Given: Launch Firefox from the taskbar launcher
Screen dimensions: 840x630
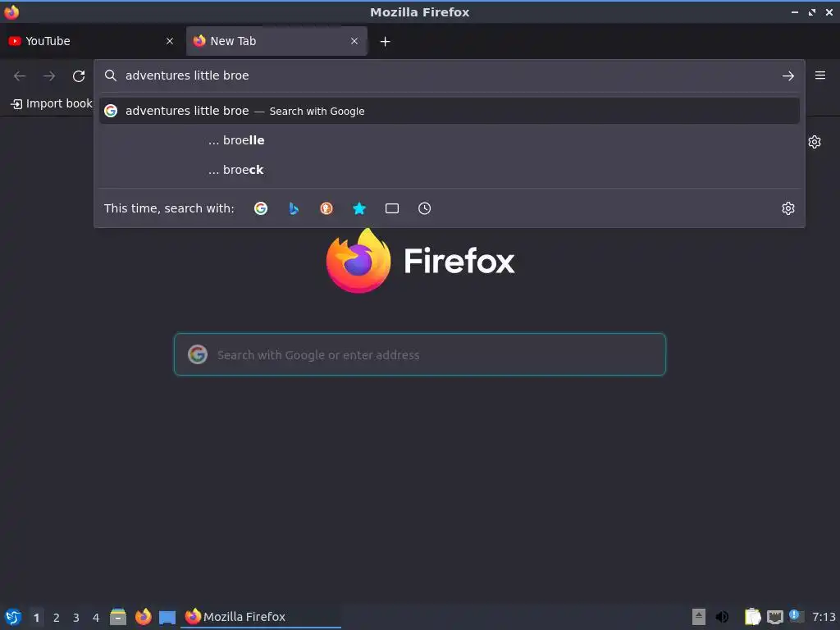Looking at the screenshot, I should point(143,617).
